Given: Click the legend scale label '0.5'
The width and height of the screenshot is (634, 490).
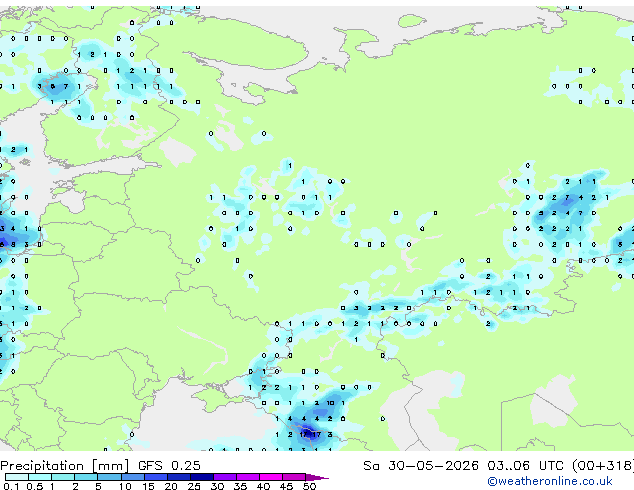Looking at the screenshot, I should (34, 486).
